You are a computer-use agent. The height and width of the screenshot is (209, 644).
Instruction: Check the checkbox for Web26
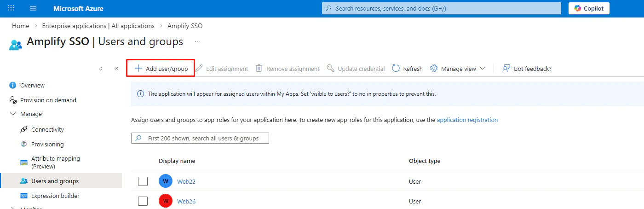click(143, 201)
